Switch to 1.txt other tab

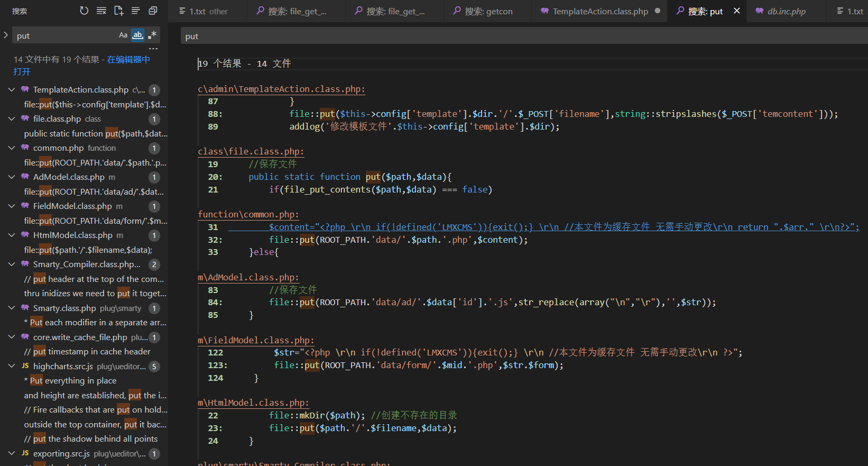(x=208, y=11)
